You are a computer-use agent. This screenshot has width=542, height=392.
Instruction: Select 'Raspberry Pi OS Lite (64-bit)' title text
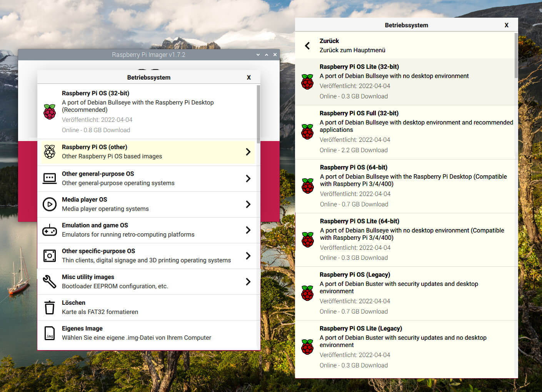(359, 221)
